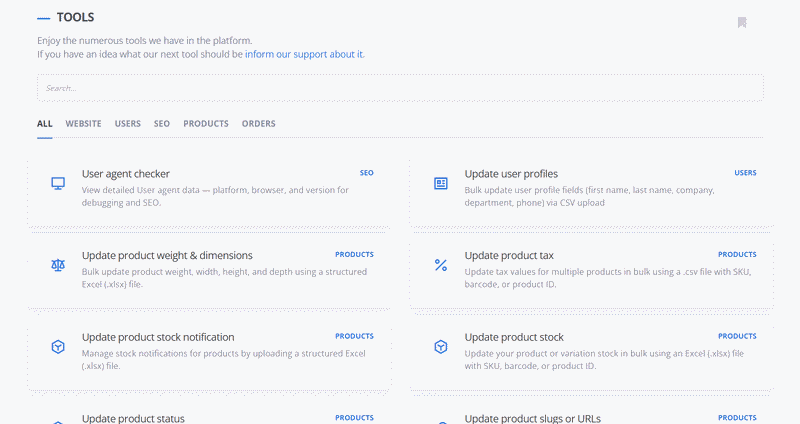Screen dimensions: 800x424
Task: Click the TOOLS page heading
Action: 76,17
